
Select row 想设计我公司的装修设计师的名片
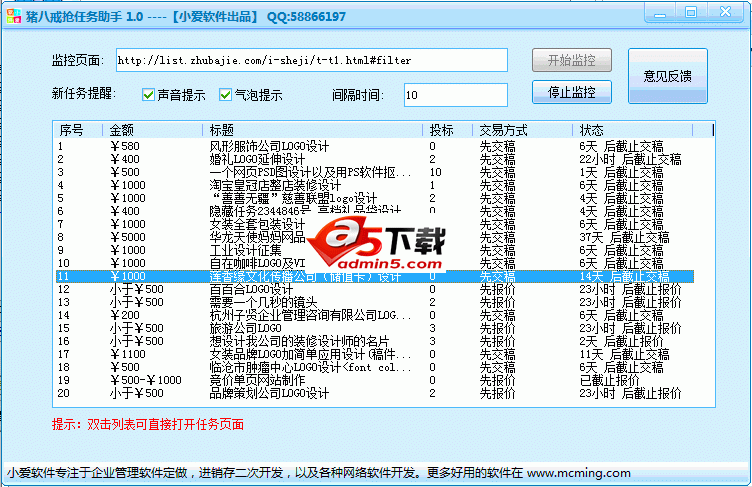click(374, 341)
